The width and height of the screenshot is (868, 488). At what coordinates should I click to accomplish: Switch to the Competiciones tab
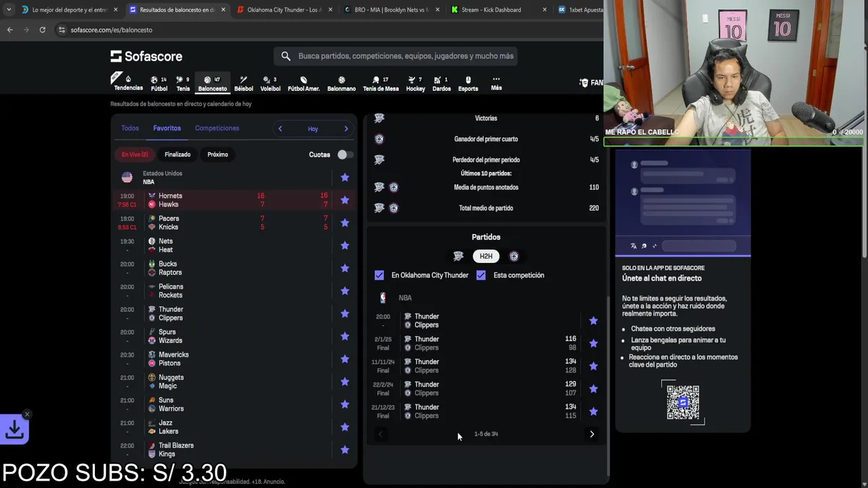pyautogui.click(x=217, y=128)
